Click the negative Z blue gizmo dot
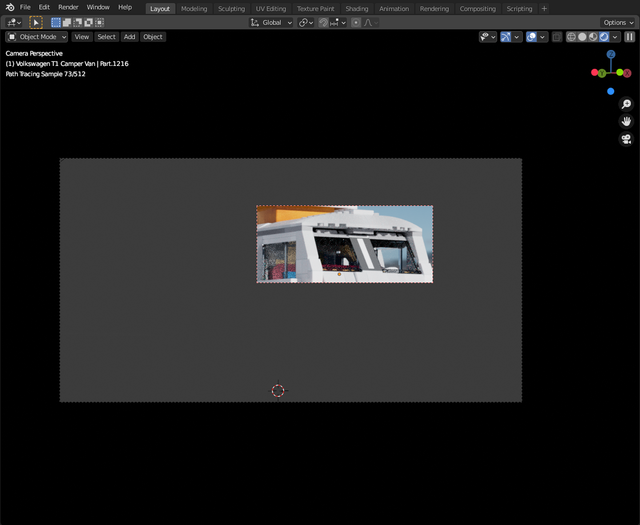This screenshot has height=525, width=640. (x=611, y=91)
